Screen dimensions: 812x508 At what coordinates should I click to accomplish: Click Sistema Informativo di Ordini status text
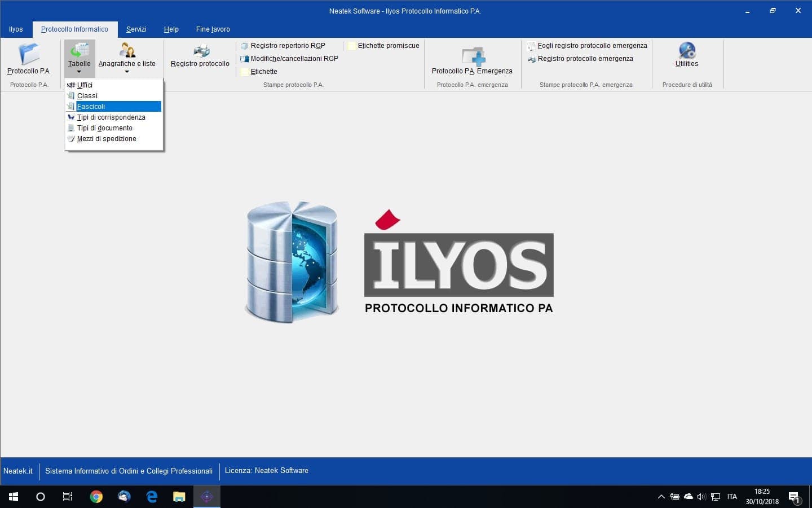(x=129, y=471)
